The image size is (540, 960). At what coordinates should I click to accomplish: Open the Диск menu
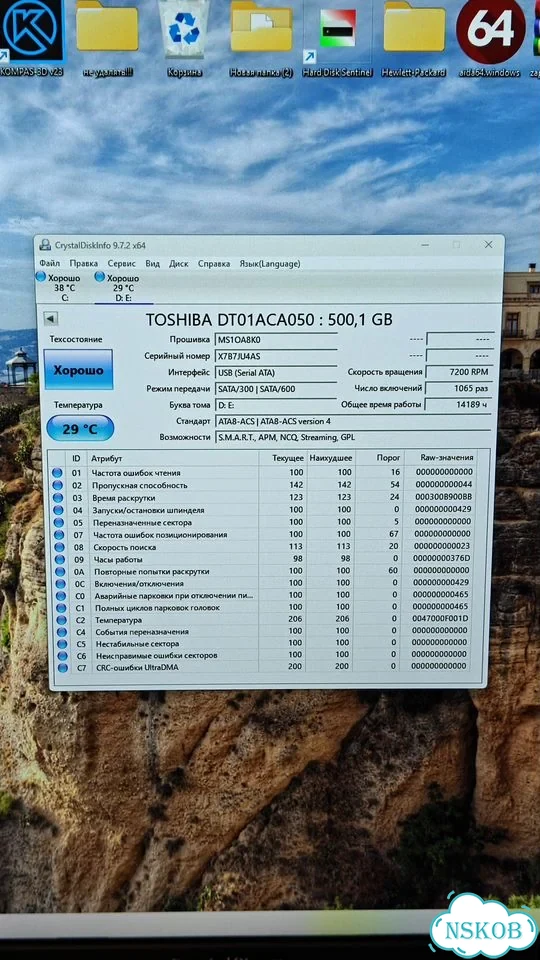[x=178, y=263]
